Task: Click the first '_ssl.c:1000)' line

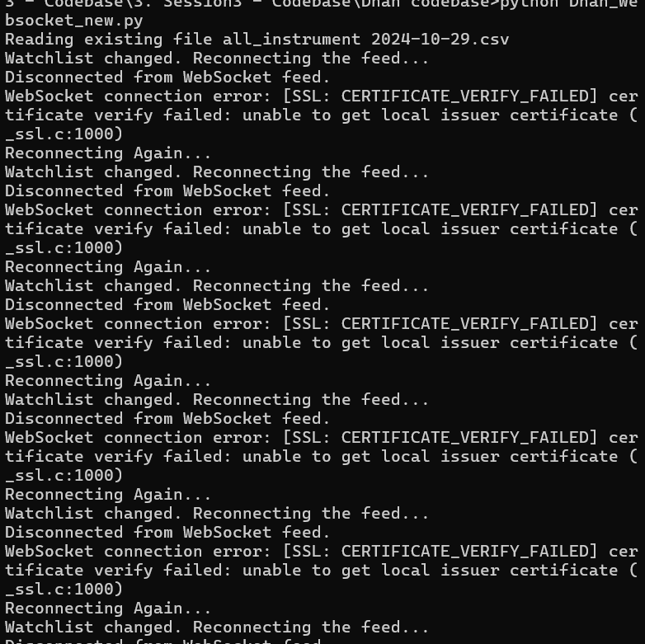Action: point(64,134)
